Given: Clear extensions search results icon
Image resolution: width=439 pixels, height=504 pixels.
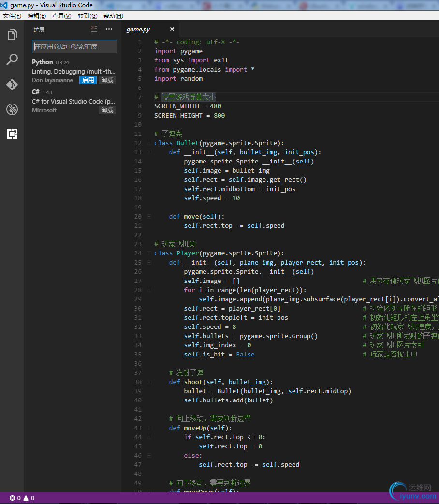Looking at the screenshot, I should coord(94,30).
